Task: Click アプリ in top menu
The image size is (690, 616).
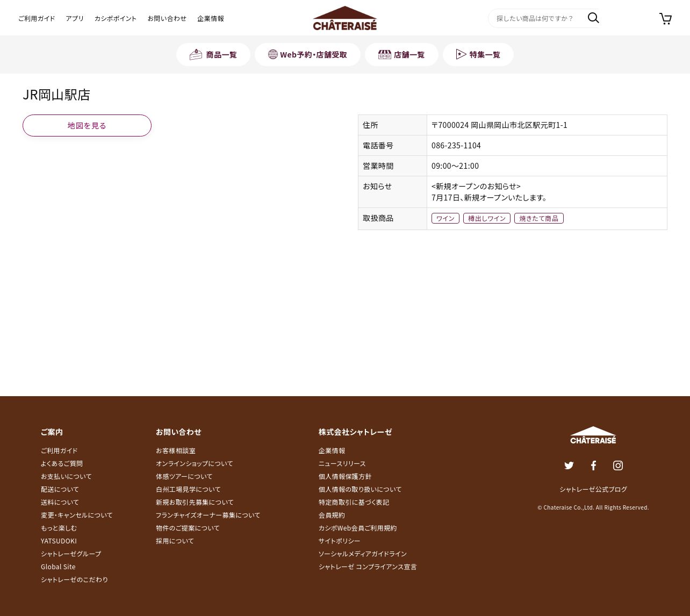Action: [x=75, y=18]
